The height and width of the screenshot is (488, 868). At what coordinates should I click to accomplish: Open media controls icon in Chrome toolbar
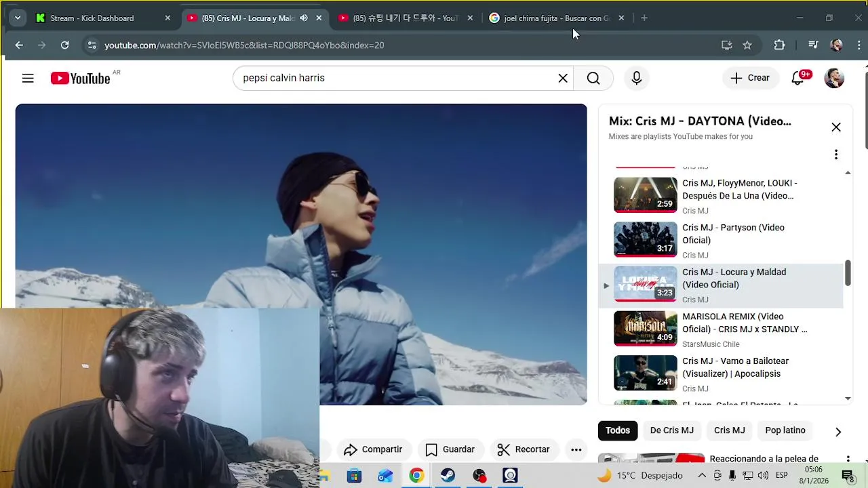[813, 45]
